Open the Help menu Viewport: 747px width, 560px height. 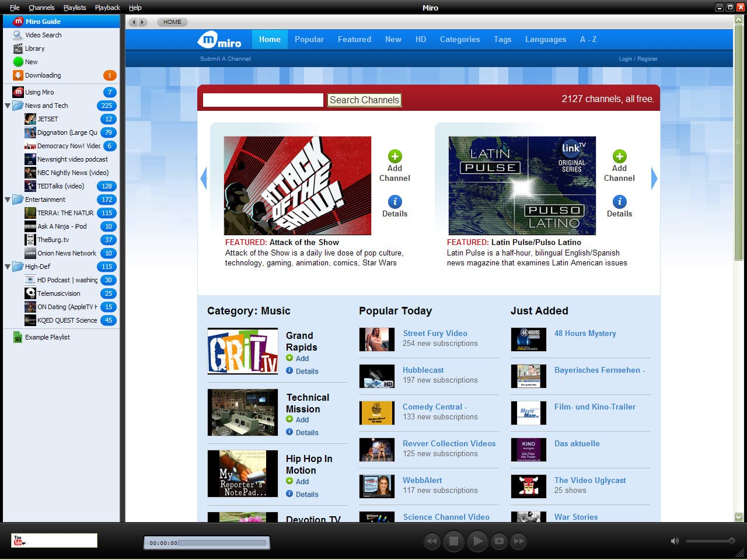[x=135, y=8]
